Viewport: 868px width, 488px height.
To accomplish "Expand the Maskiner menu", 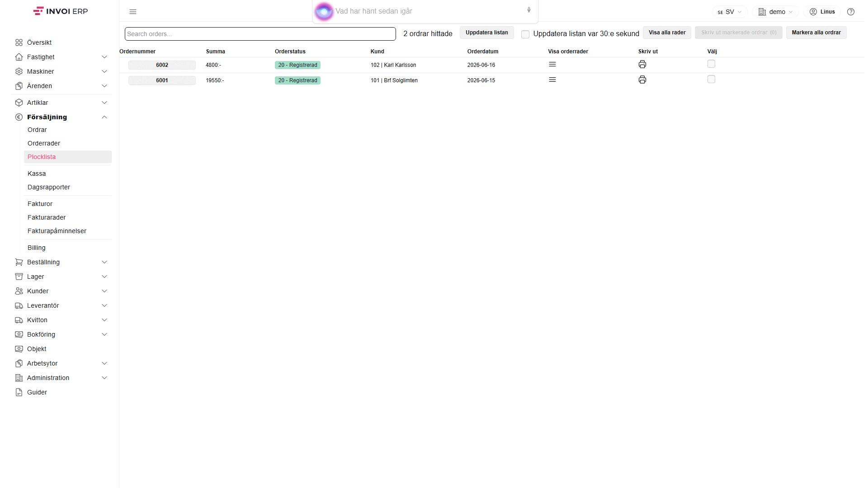I will pyautogui.click(x=61, y=71).
